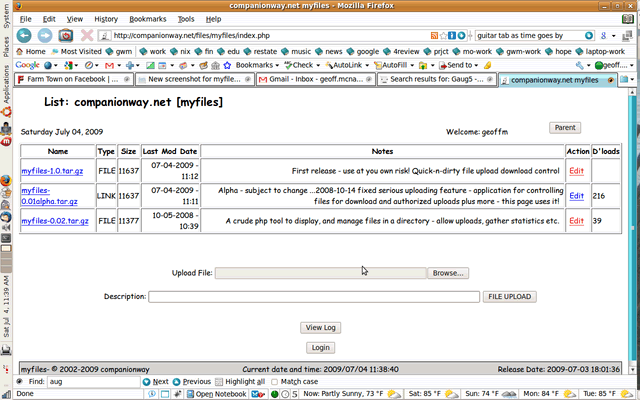Click the Ubuntu logo in the left panel

[6, 111]
